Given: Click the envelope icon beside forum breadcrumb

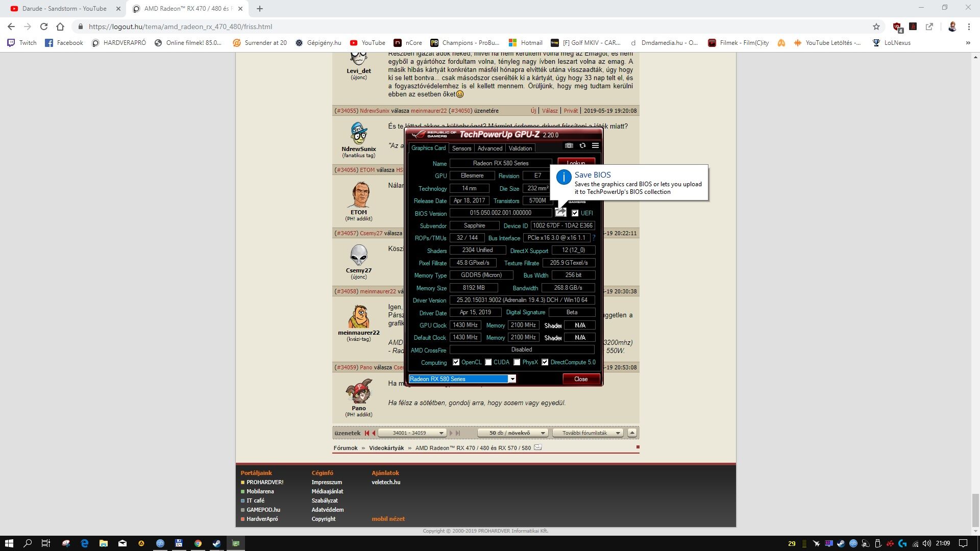Looking at the screenshot, I should [x=537, y=447].
